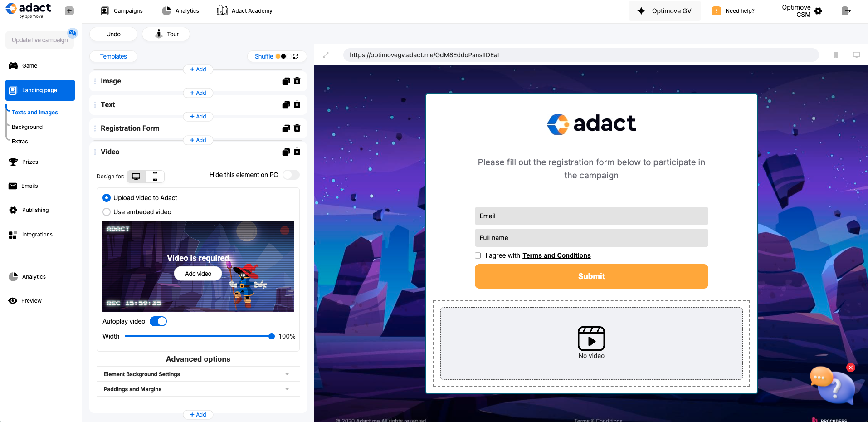868x422 pixels.
Task: Open Publishing section
Action: coord(29,210)
